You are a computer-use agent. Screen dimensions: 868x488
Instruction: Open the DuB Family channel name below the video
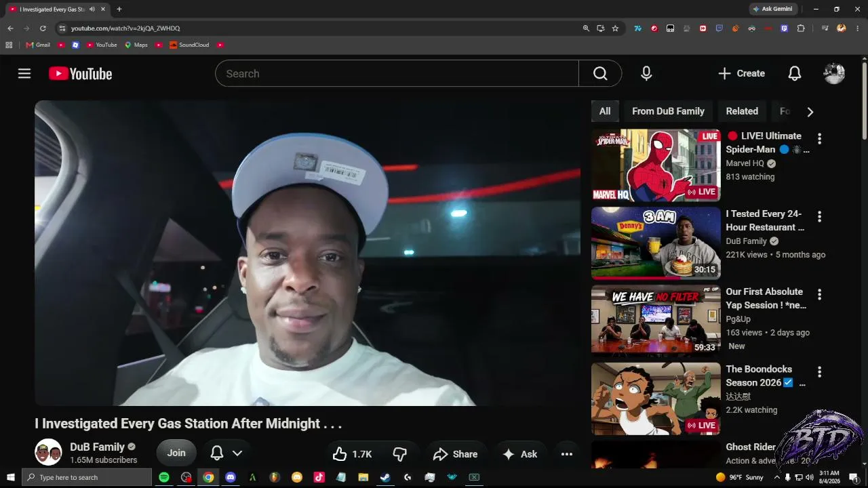97,447
